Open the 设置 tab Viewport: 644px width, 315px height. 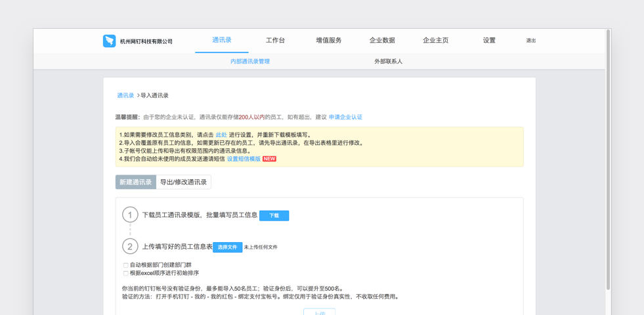pyautogui.click(x=489, y=40)
